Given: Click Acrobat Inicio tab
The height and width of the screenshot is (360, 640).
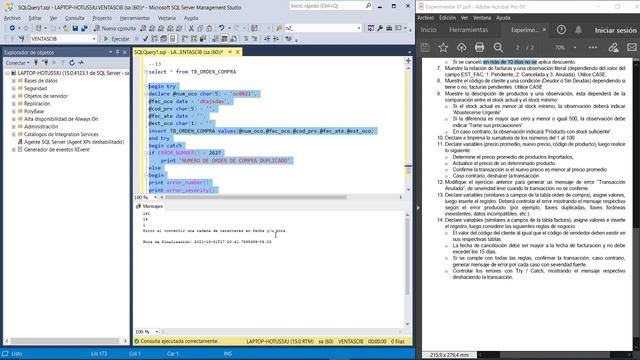Looking at the screenshot, I should pyautogui.click(x=429, y=30).
